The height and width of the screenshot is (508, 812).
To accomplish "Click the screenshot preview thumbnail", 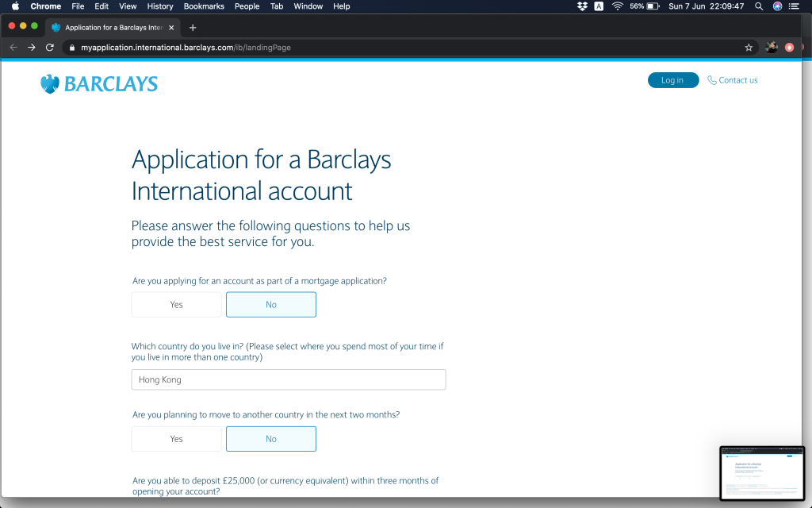I will pyautogui.click(x=762, y=473).
